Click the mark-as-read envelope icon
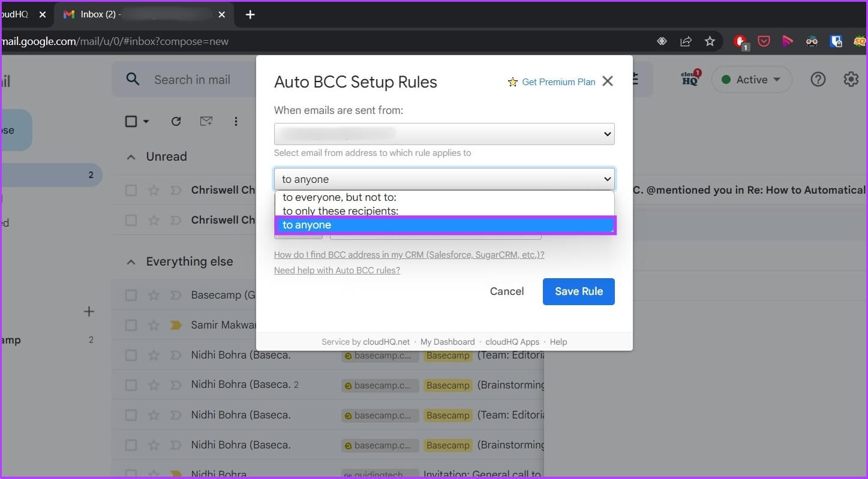This screenshot has height=479, width=868. [206, 121]
